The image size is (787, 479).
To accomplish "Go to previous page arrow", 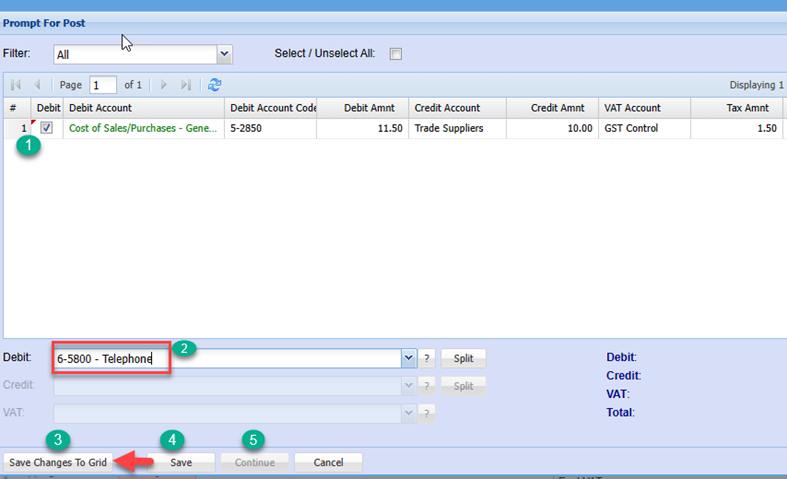I will 37,85.
